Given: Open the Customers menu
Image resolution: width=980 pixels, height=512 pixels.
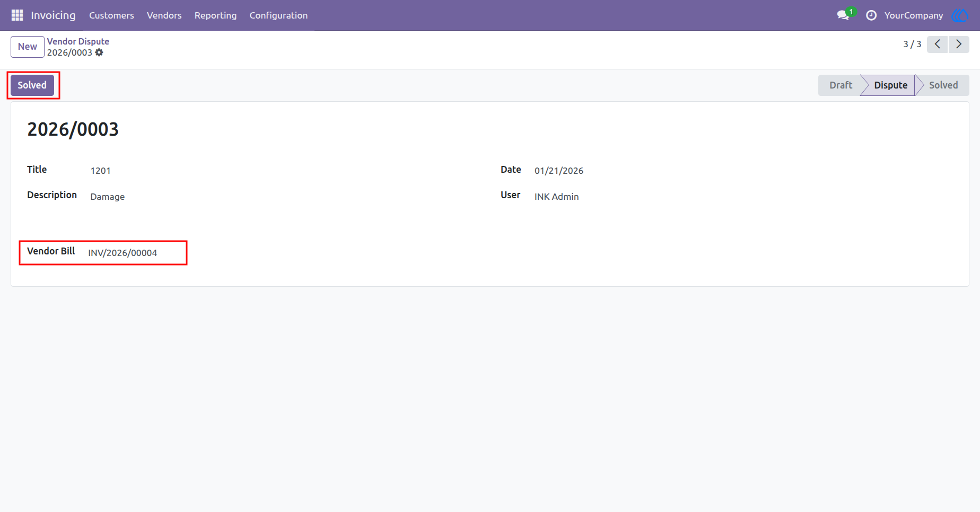Looking at the screenshot, I should click(111, 15).
